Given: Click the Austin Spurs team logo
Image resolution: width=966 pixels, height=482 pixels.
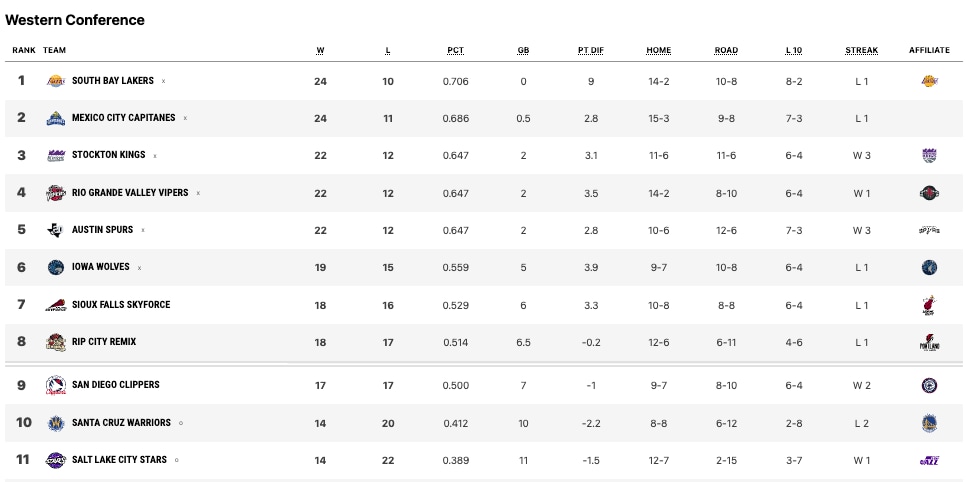Looking at the screenshot, I should point(55,230).
